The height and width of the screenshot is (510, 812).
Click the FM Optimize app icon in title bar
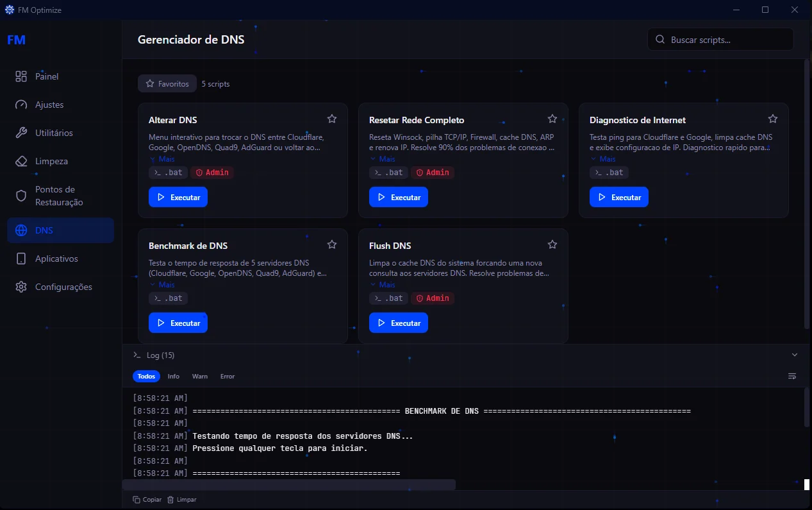click(x=10, y=10)
